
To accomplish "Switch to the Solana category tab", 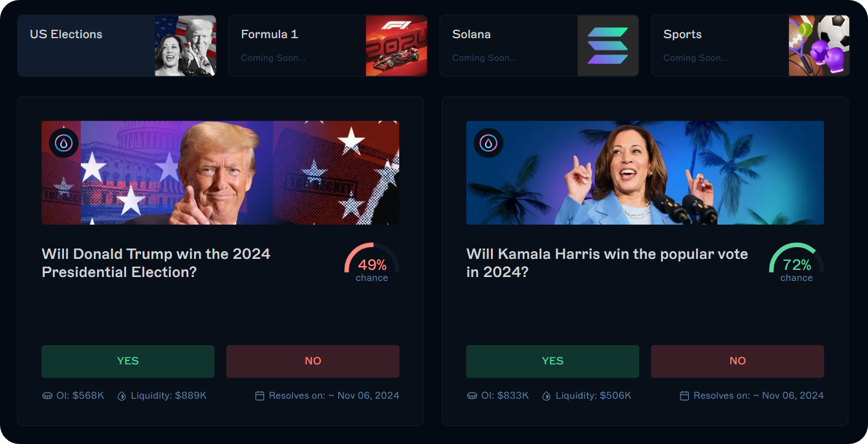I will pyautogui.click(x=539, y=46).
